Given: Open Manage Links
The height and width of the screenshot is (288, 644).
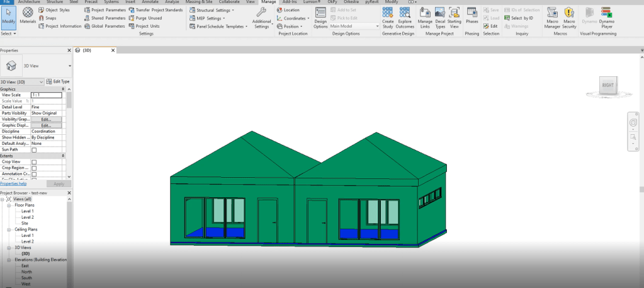Looking at the screenshot, I should pyautogui.click(x=425, y=15).
